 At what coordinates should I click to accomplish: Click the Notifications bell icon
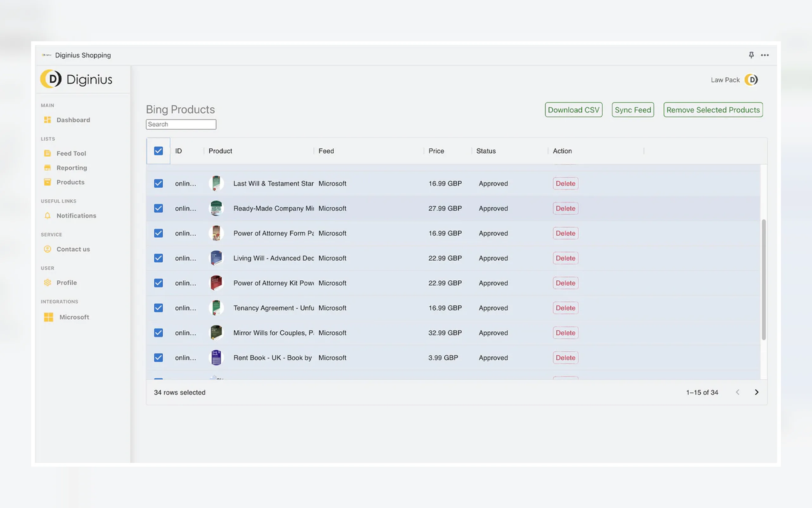point(47,216)
